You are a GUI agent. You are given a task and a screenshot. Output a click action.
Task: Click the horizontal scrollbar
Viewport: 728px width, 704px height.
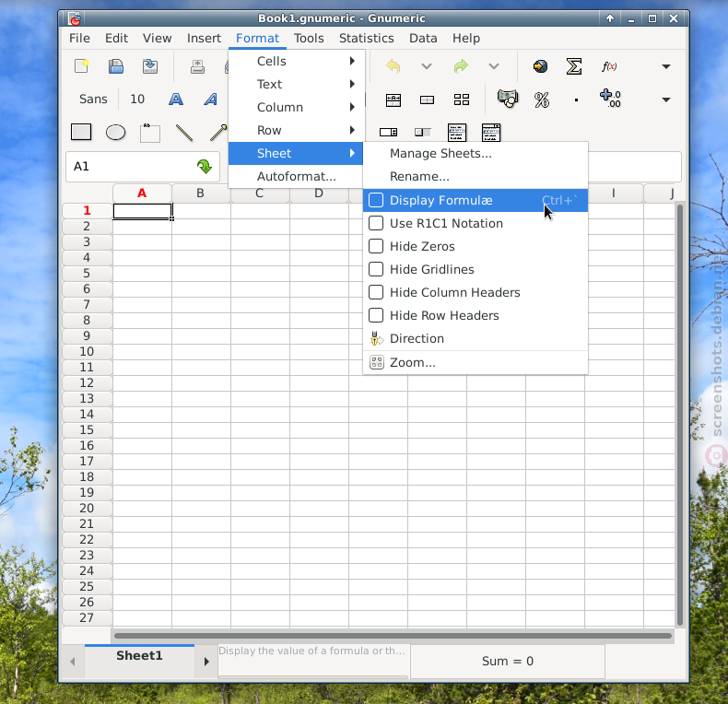[393, 636]
